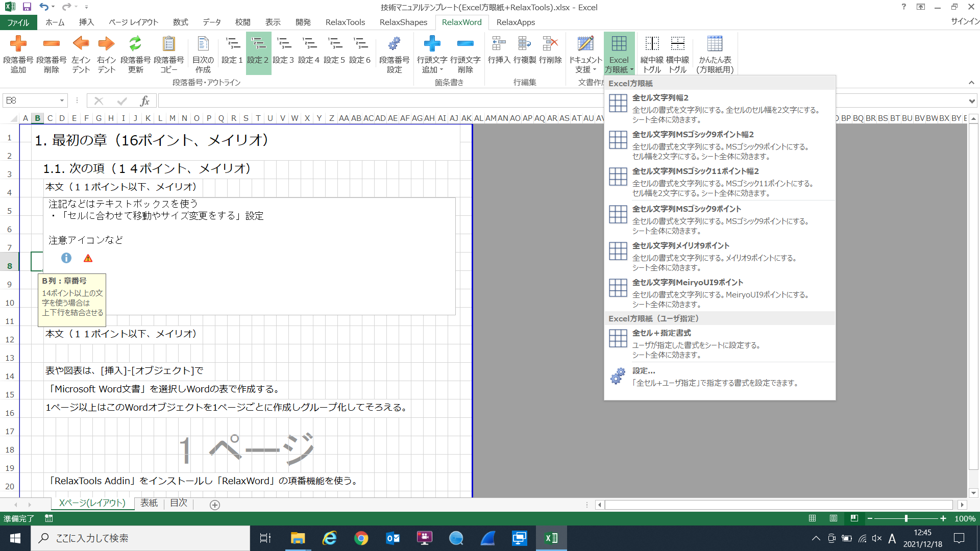Viewport: 980px width, 551px height.
Task: Click the 段落番号削除 minus icon
Action: click(x=51, y=44)
